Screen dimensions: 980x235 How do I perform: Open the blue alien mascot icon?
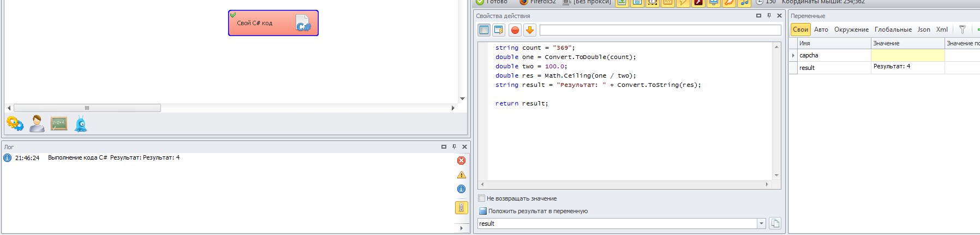[x=81, y=124]
